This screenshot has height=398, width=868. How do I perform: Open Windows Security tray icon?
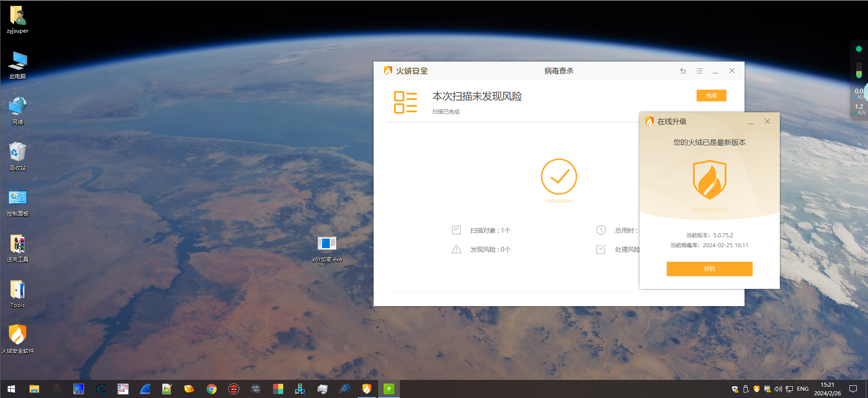coord(735,389)
